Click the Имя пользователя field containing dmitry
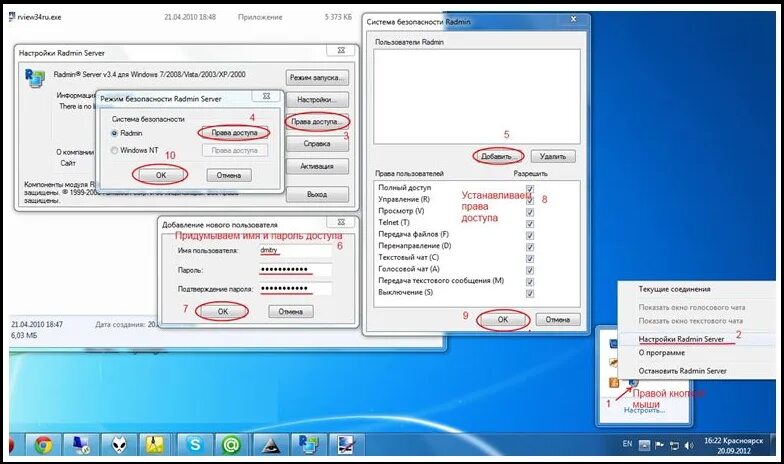 [295, 250]
